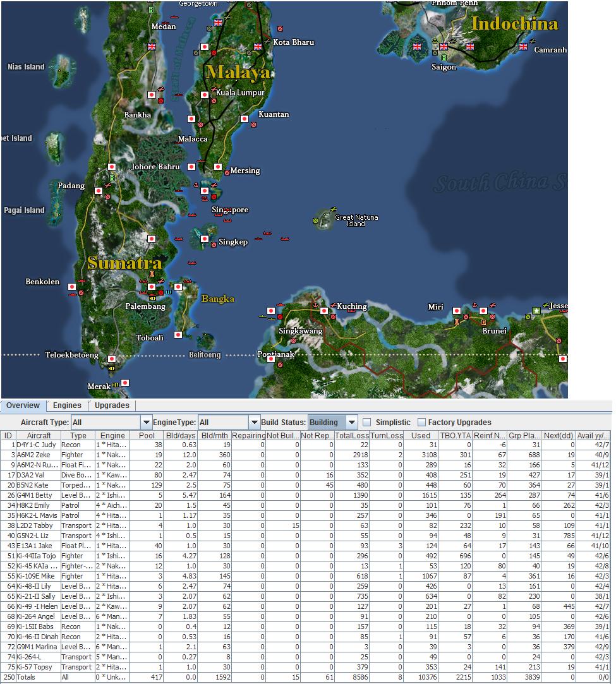Select the Ki-109E Mike row

pyautogui.click(x=305, y=576)
